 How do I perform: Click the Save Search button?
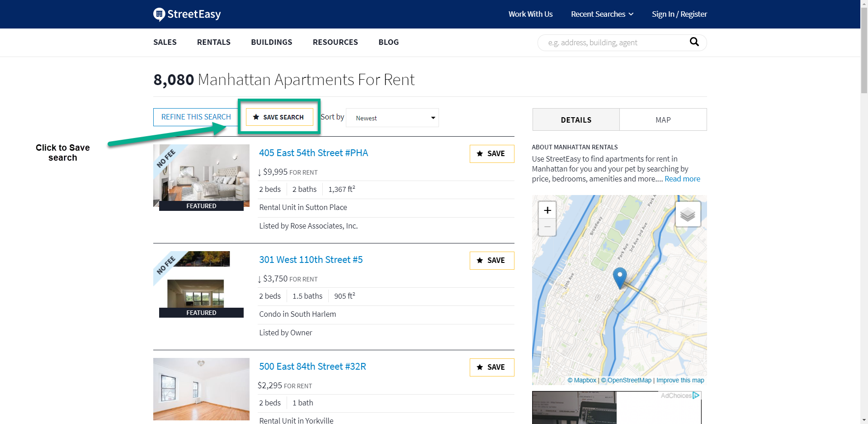pyautogui.click(x=279, y=117)
